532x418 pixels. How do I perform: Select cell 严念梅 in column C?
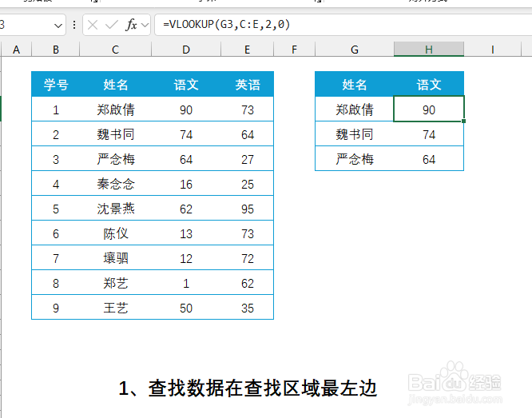[x=115, y=159]
